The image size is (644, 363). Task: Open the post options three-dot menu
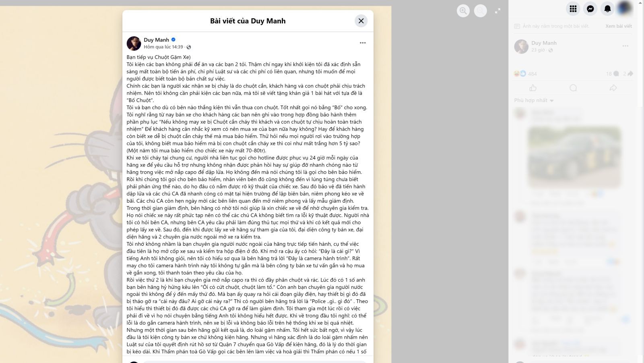point(363,43)
